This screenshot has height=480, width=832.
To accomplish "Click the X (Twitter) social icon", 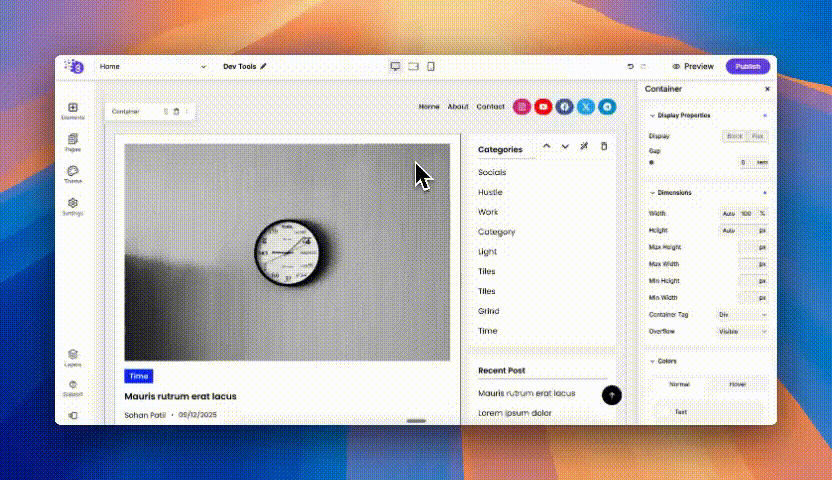I will 586,107.
